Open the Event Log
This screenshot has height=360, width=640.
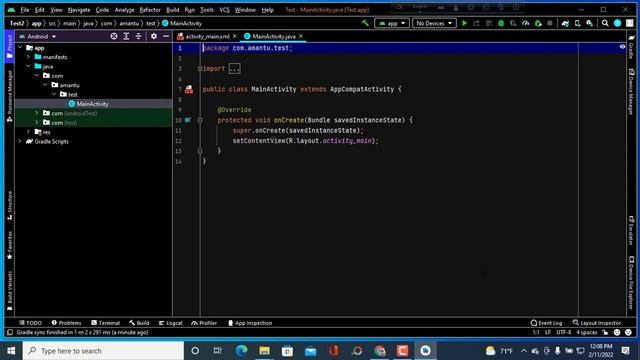(x=546, y=323)
